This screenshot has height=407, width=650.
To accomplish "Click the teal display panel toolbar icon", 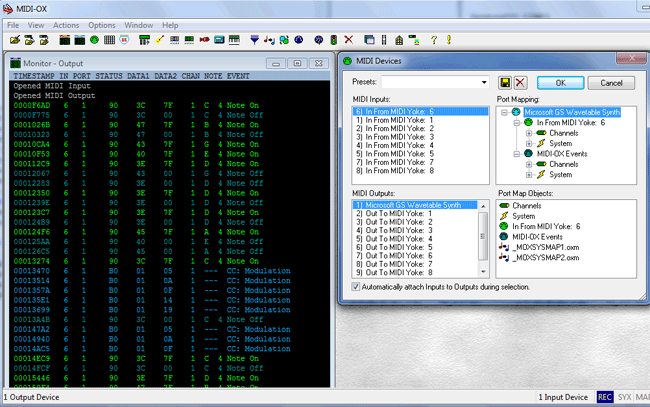I will [x=219, y=40].
